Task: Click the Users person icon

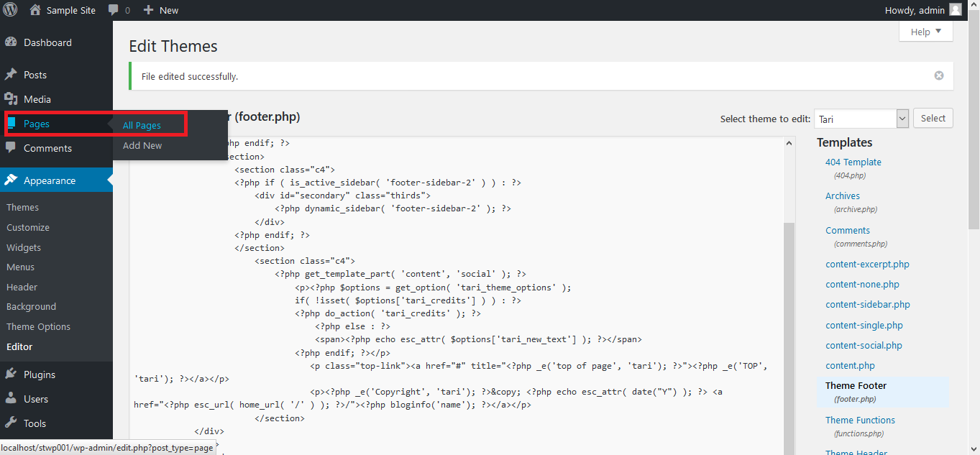Action: 11,399
